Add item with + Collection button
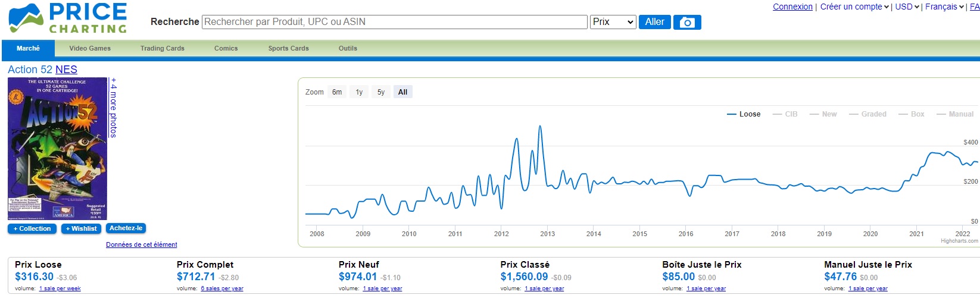 [32, 228]
